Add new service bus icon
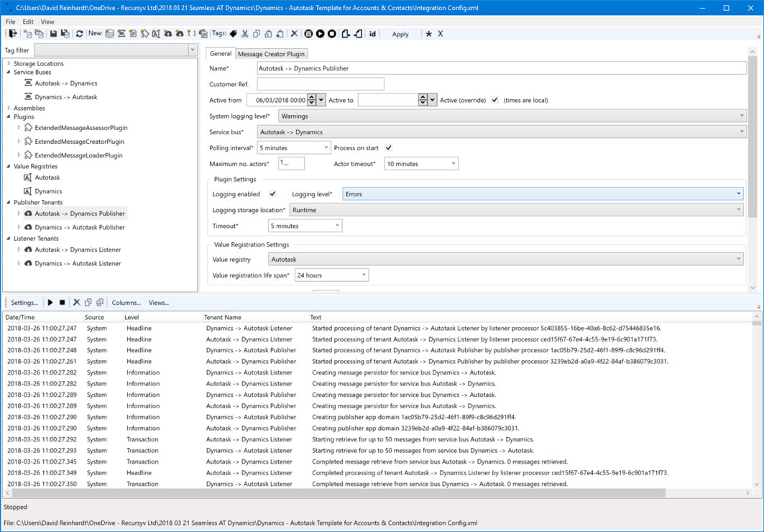The image size is (764, 532). (121, 34)
